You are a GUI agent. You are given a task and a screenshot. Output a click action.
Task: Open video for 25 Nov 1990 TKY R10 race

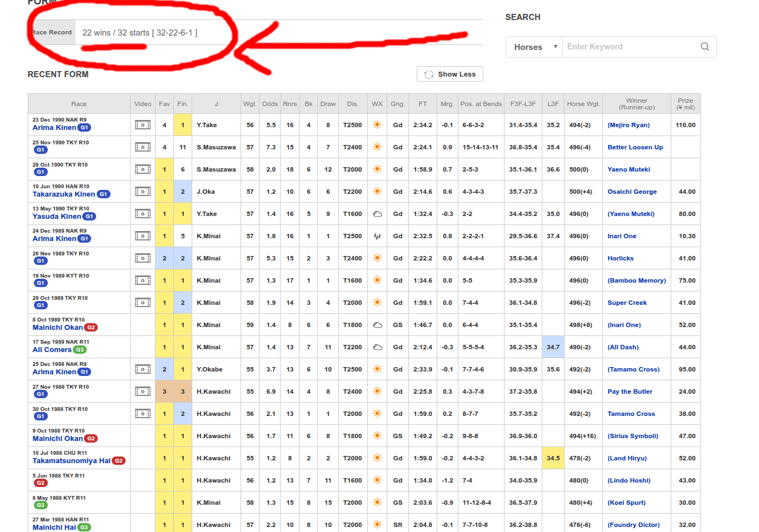143,147
